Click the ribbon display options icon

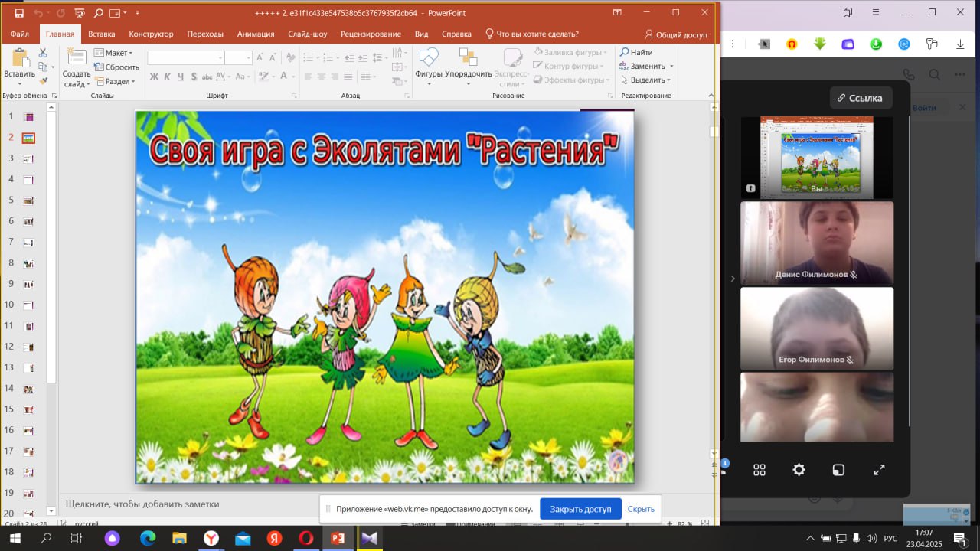pyautogui.click(x=617, y=12)
